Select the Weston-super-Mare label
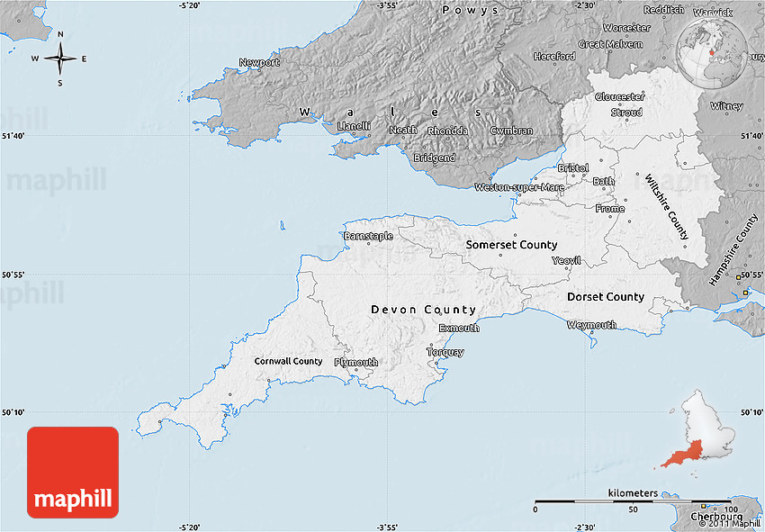This screenshot has height=532, width=765. point(519,187)
